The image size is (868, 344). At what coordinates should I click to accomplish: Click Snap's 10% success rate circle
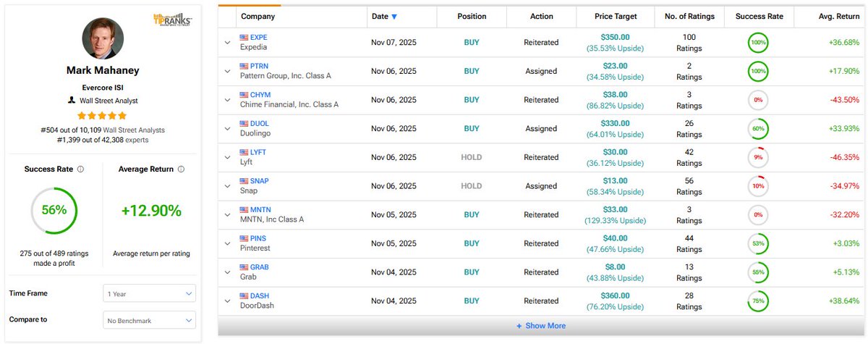point(758,186)
